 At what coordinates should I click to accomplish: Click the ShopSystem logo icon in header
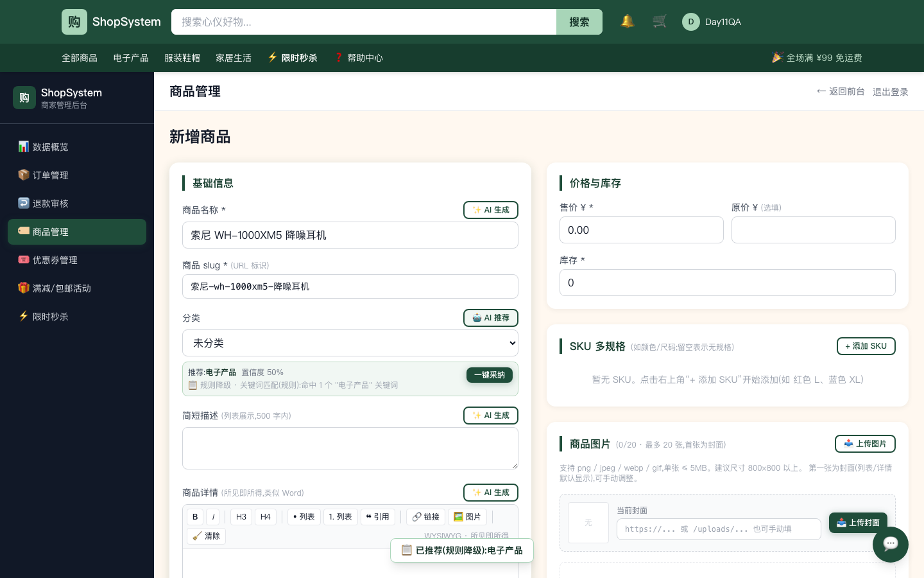click(74, 22)
